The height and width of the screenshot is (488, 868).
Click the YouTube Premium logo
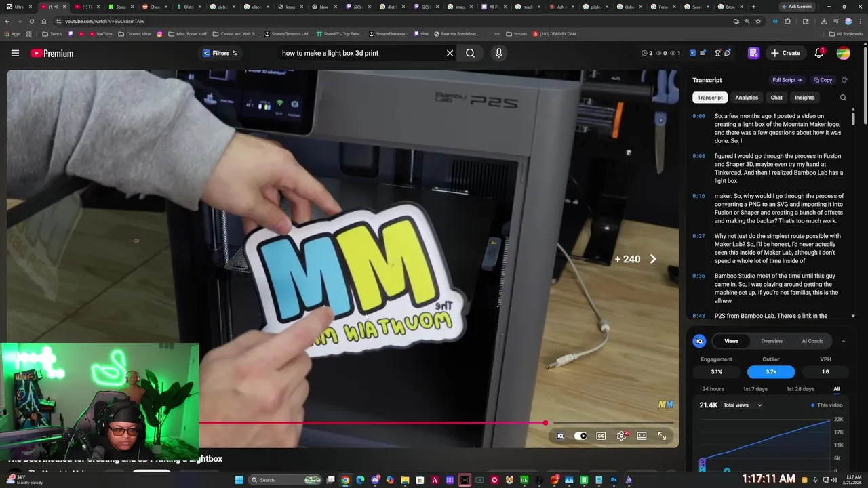click(x=52, y=53)
